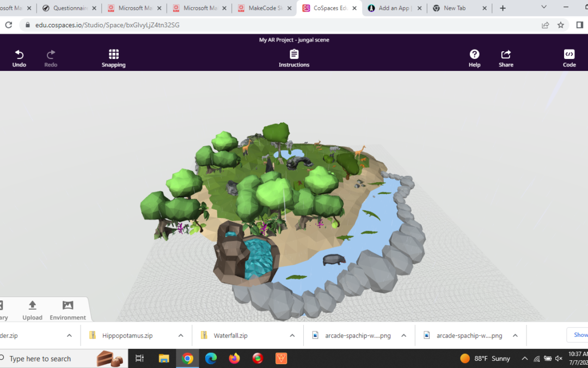
Task: Bookmark this page with the star icon
Action: [561, 25]
